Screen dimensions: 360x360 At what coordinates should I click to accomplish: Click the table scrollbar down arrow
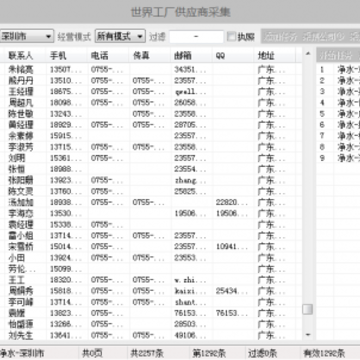coord(308,335)
